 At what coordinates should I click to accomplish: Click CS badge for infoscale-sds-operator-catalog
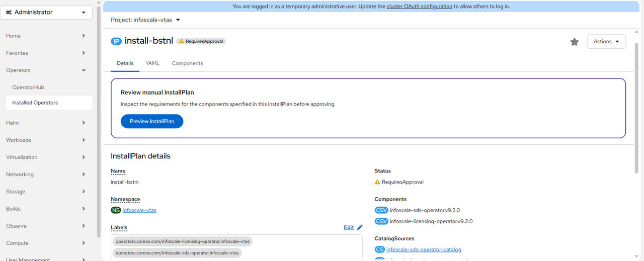tap(380, 249)
